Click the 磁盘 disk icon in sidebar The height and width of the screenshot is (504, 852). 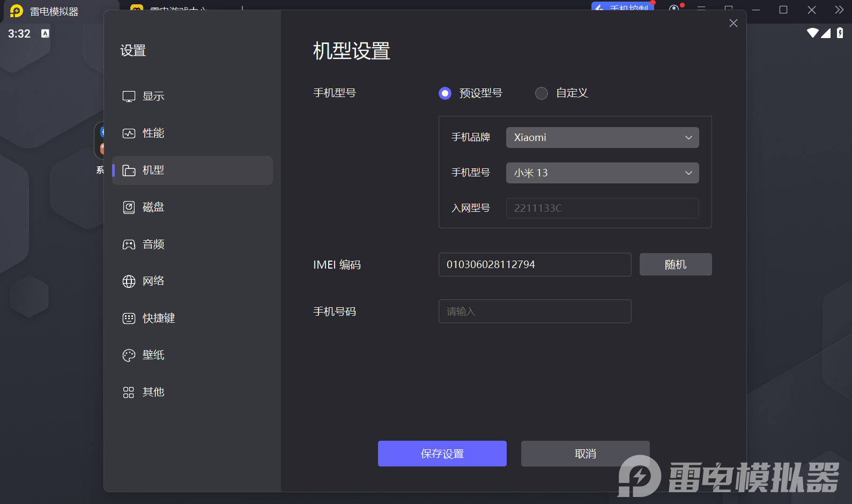tap(129, 207)
